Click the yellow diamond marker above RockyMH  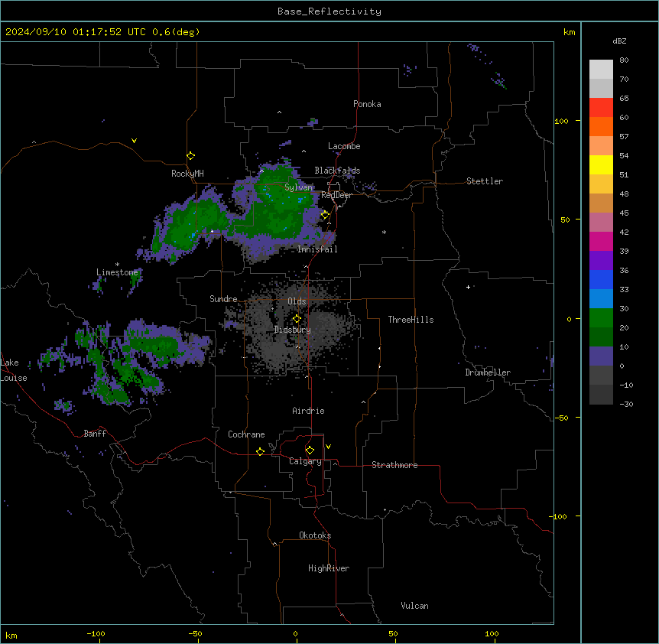[x=190, y=156]
